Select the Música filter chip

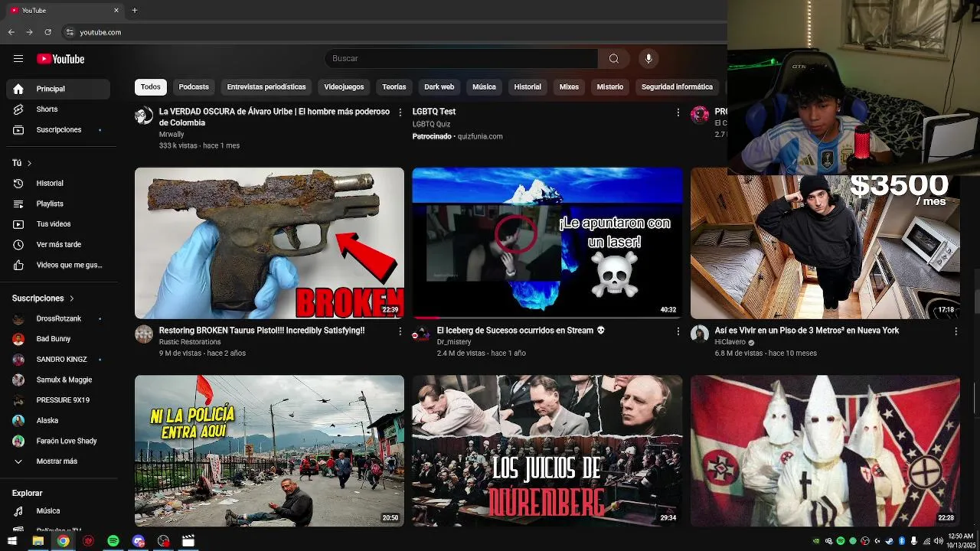point(484,86)
